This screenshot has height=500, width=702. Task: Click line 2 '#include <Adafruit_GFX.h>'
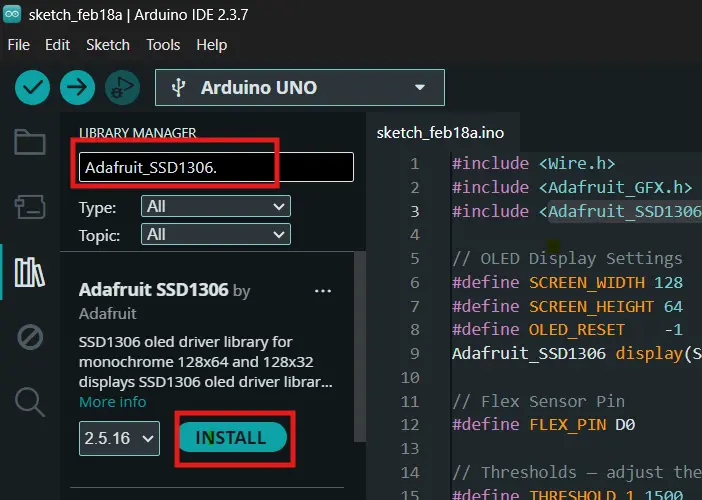coord(572,187)
